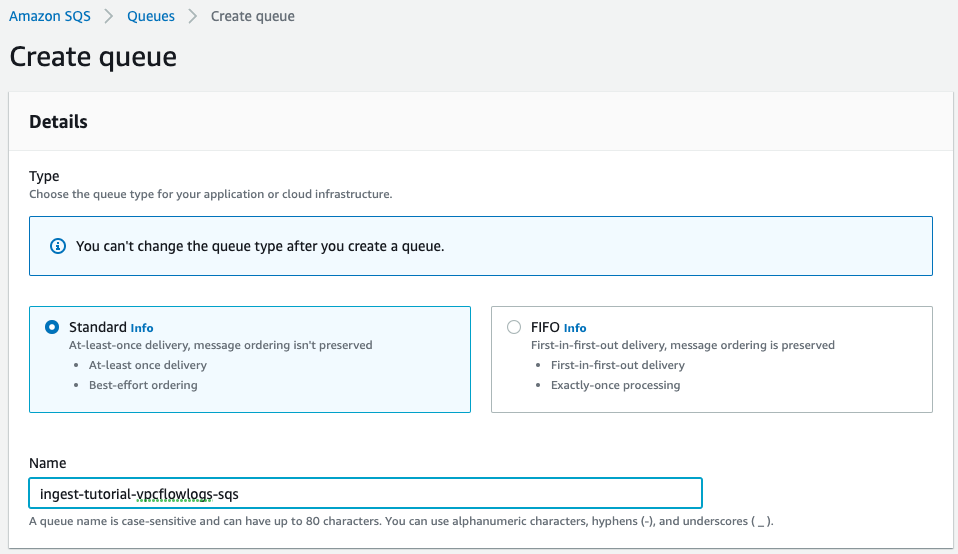The image size is (958, 554).
Task: Click the Exactly-once processing bullet
Action: pyautogui.click(x=615, y=385)
